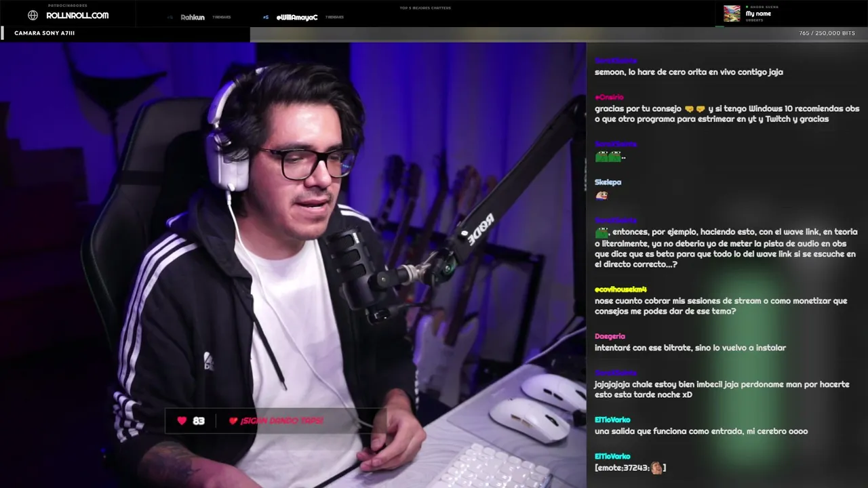Click the #5 rank badge beside eWillAmayaC
This screenshot has width=868, height=488.
266,17
